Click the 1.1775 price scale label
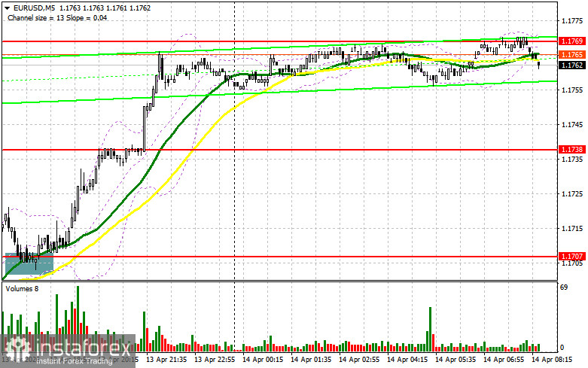 click(573, 21)
